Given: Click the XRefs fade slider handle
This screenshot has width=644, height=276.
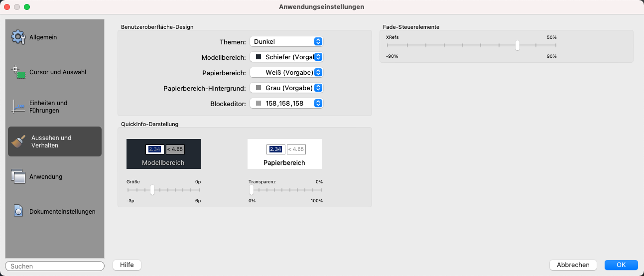Looking at the screenshot, I should 517,45.
